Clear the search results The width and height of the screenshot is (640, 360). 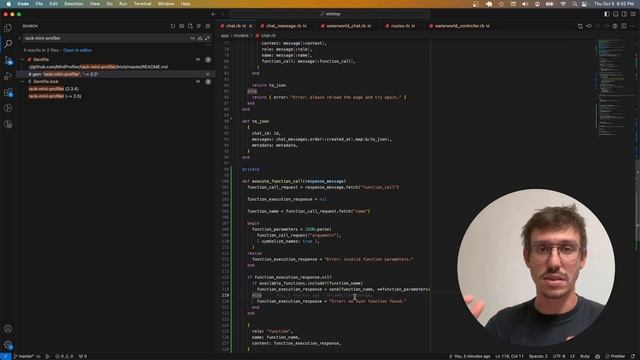click(x=182, y=26)
